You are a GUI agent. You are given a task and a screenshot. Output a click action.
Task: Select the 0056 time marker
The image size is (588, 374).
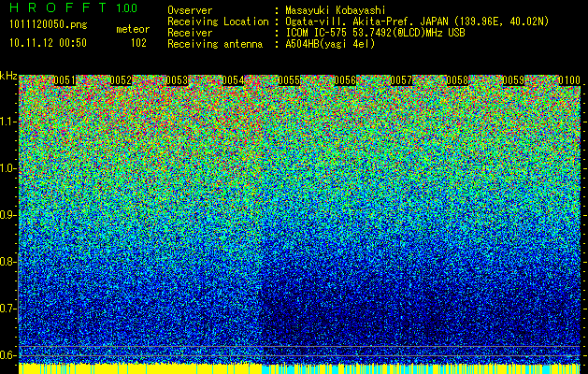(345, 80)
